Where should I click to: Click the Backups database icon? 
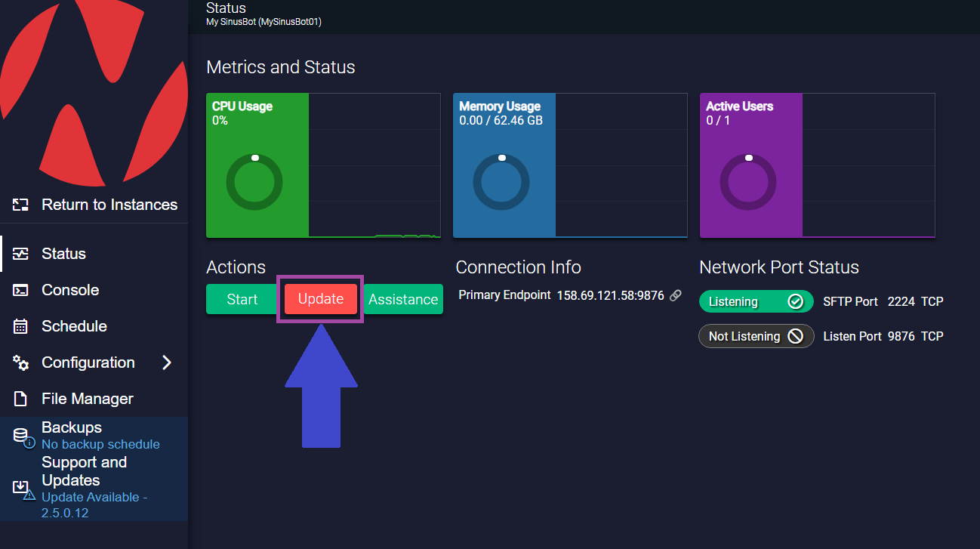pyautogui.click(x=21, y=433)
